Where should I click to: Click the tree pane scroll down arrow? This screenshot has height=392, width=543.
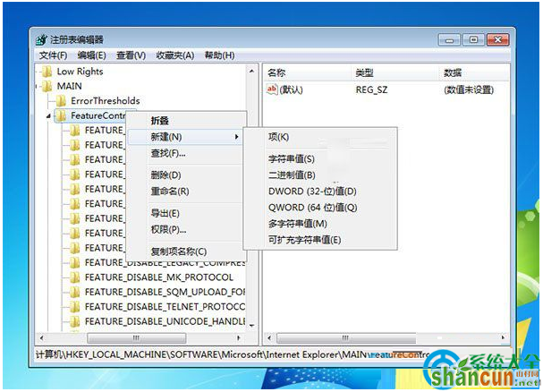coord(251,325)
